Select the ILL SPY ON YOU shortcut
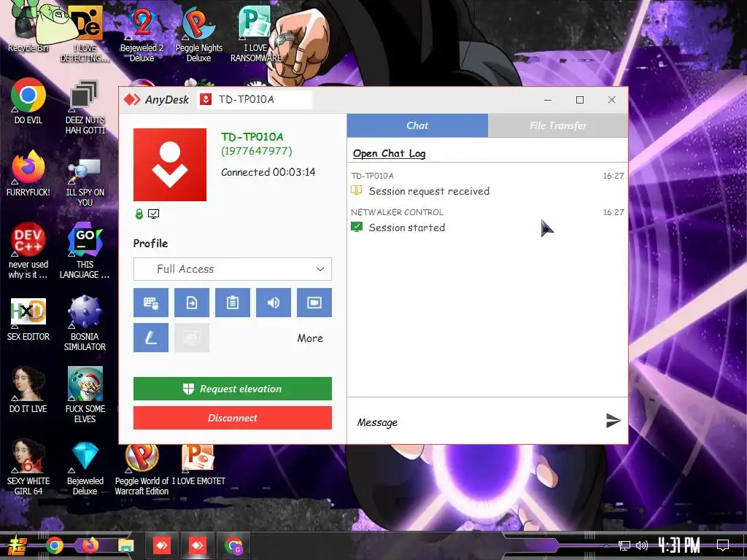Viewport: 747px width, 560px height. click(x=85, y=181)
